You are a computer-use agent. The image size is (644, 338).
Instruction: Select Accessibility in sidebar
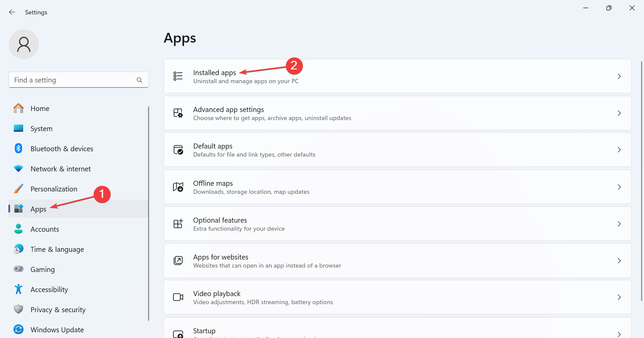click(78, 289)
